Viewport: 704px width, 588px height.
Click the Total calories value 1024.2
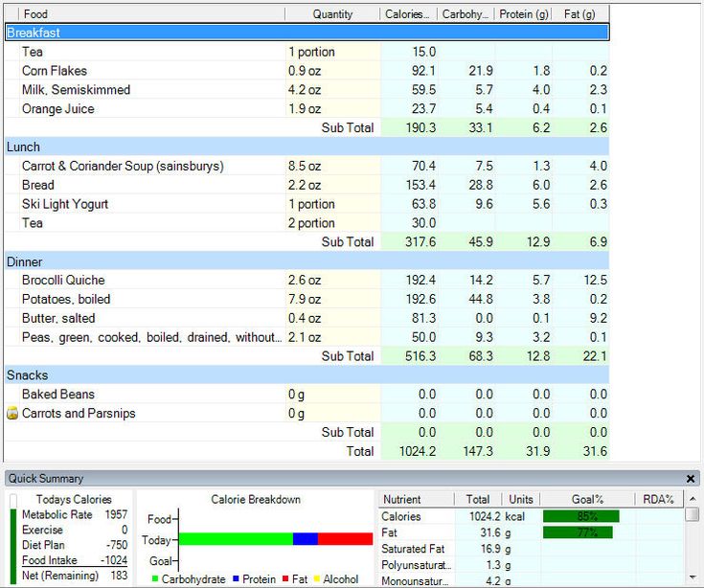[x=418, y=451]
